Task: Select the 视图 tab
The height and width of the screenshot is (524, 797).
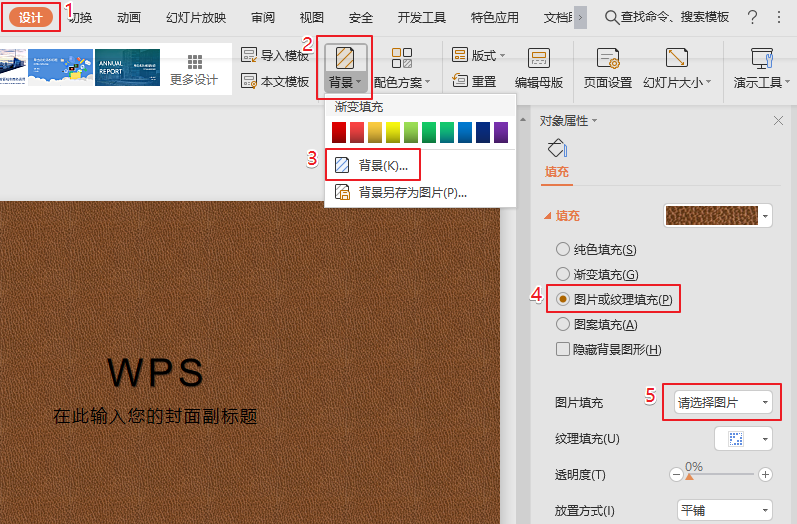Action: [312, 18]
